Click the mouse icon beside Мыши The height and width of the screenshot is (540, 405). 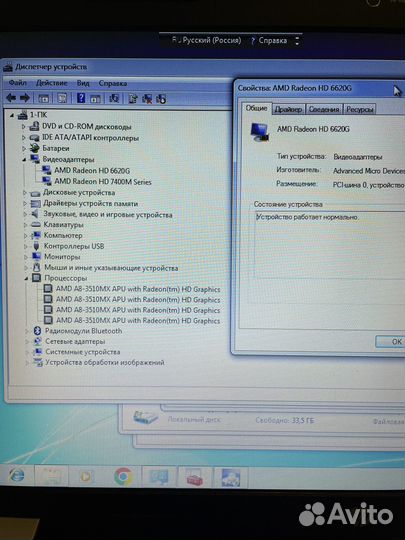[37, 267]
